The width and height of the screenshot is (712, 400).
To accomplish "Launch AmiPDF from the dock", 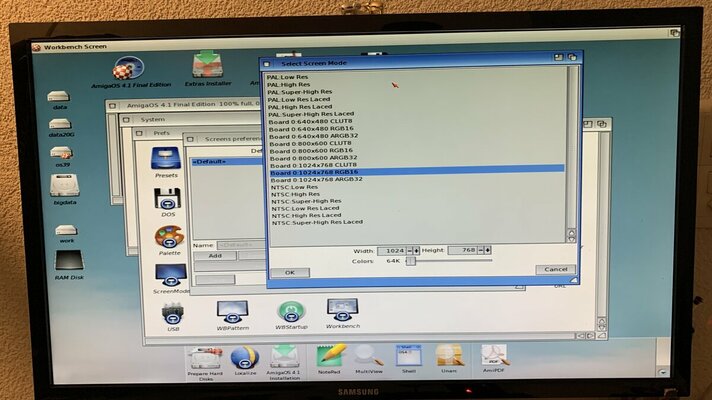I will pyautogui.click(x=494, y=354).
